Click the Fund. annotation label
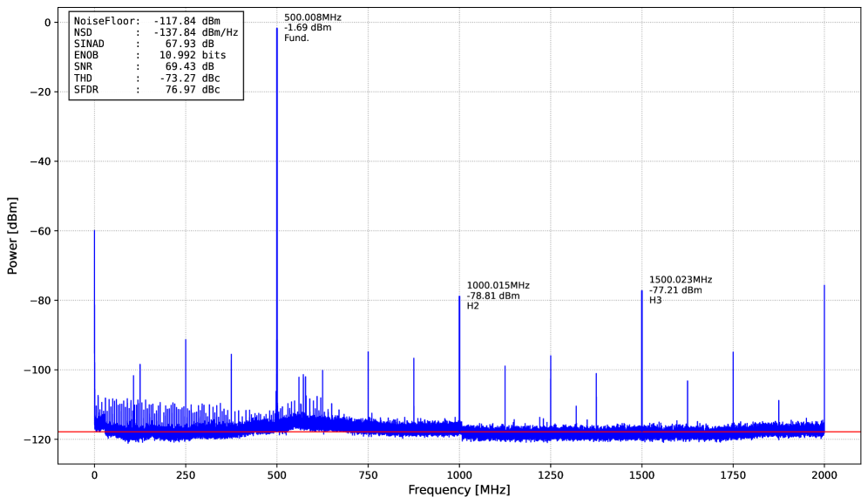Viewport: 868px width, 504px height. pyautogui.click(x=296, y=37)
